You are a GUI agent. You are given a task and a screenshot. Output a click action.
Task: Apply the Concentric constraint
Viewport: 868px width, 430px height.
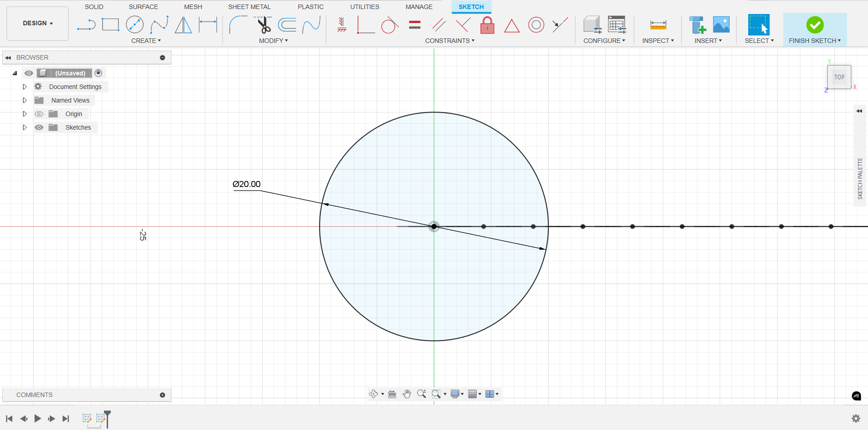point(536,25)
